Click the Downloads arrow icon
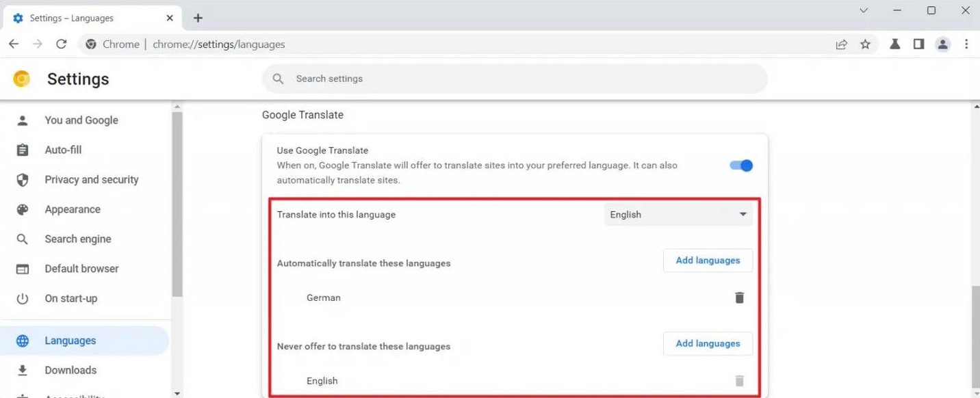Image resolution: width=980 pixels, height=398 pixels. (23, 370)
